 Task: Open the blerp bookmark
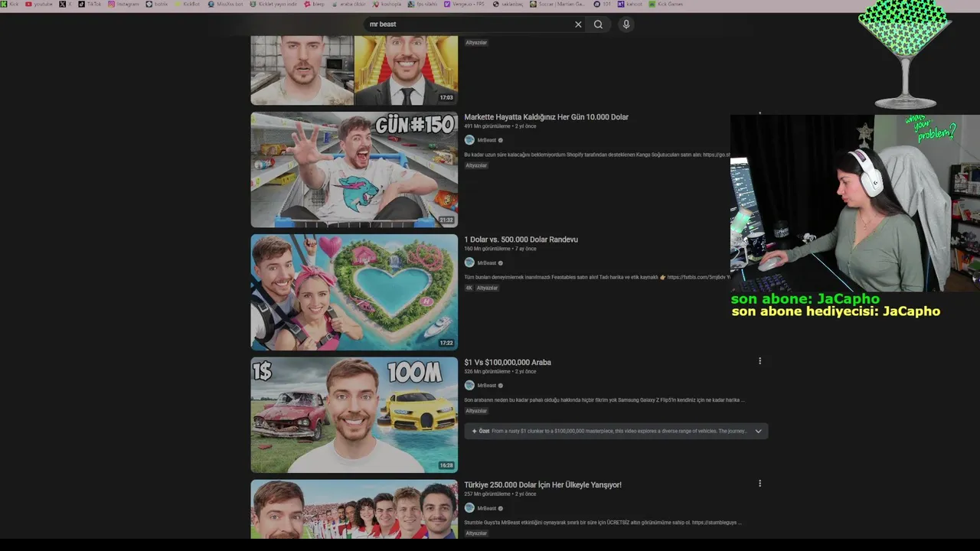315,4
